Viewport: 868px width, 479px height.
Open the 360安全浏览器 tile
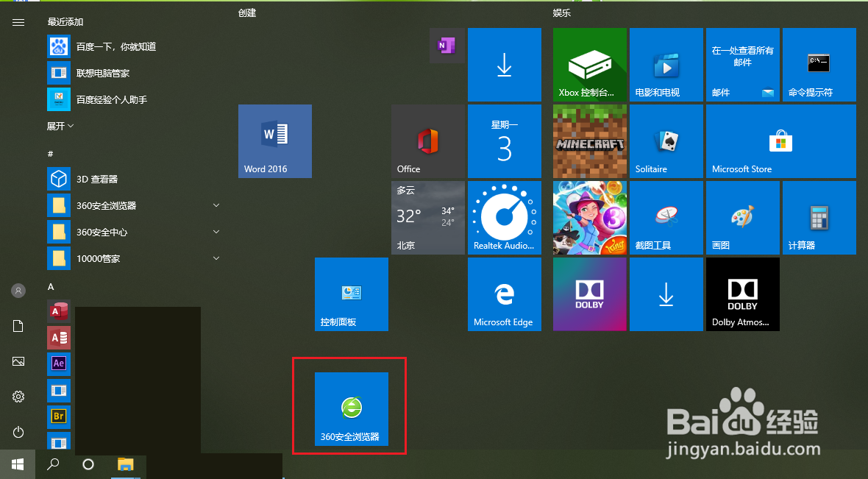point(351,408)
